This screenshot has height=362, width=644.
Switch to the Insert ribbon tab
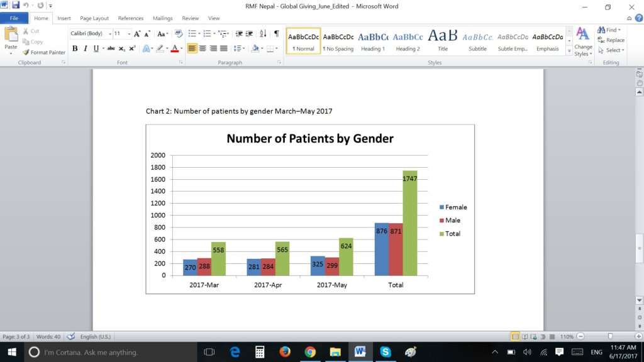click(64, 18)
